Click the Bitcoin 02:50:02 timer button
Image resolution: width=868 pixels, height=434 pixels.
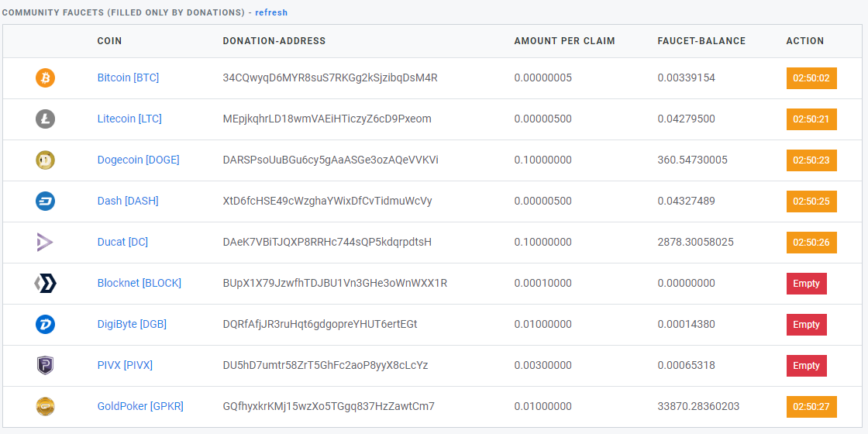[x=811, y=78]
